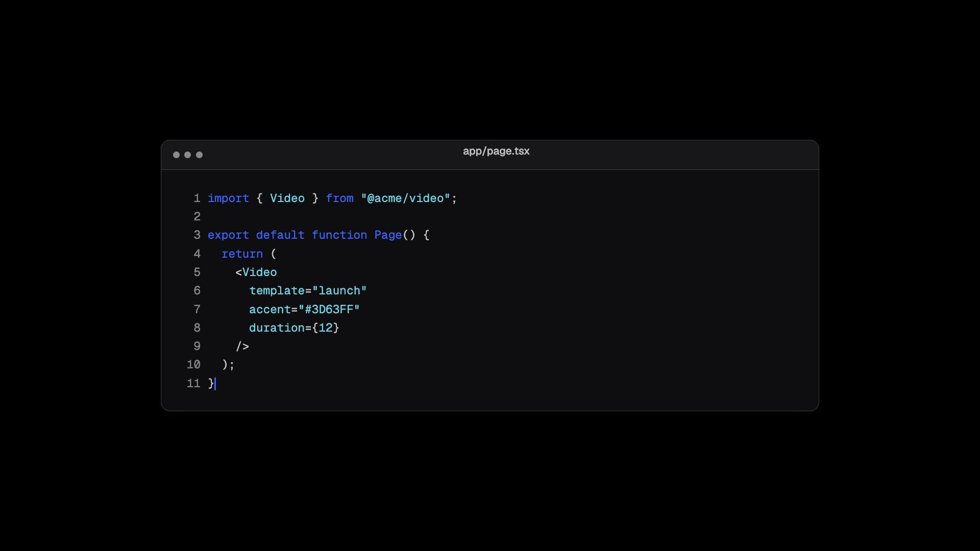This screenshot has width=980, height=551.
Task: Click the {12} duration value
Action: point(326,328)
